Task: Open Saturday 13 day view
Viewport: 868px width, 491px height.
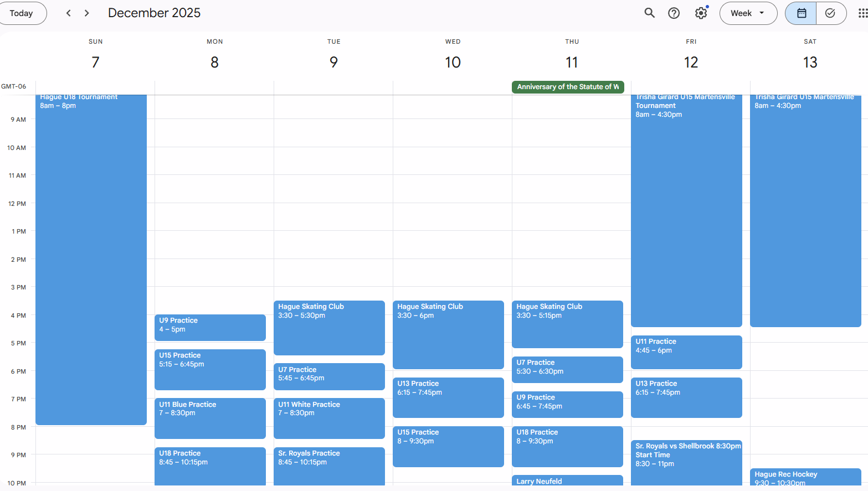Action: point(810,62)
